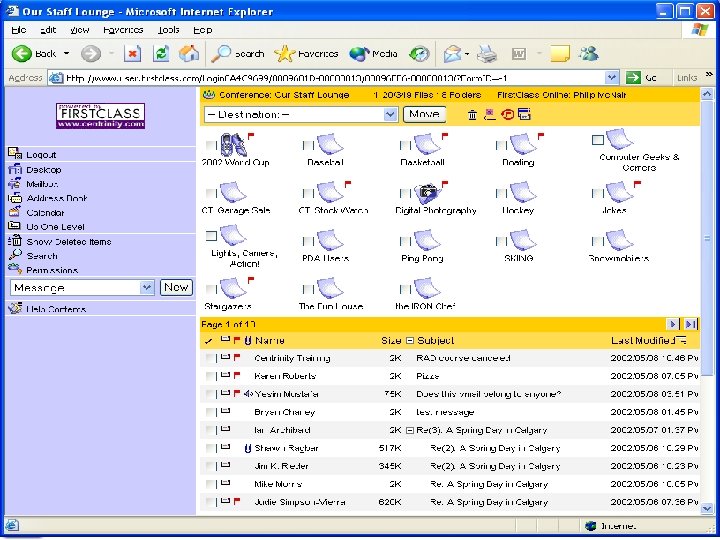This screenshot has width=720, height=540.
Task: Tick the checkbox beside Baseball folder
Action: click(309, 146)
